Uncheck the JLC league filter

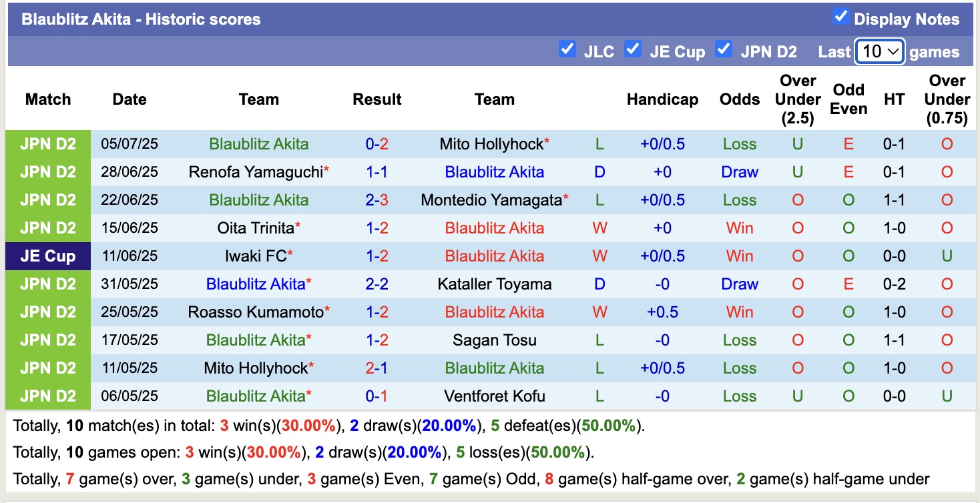567,49
